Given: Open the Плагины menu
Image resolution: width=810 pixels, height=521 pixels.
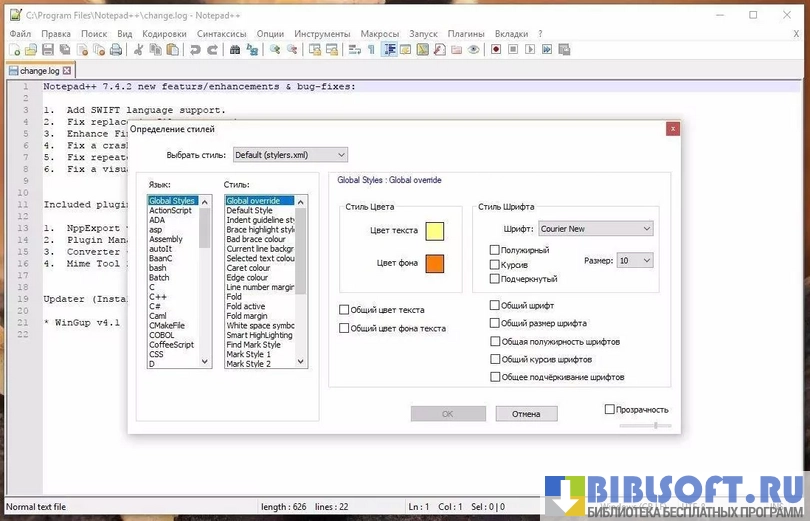Looking at the screenshot, I should pos(466,33).
